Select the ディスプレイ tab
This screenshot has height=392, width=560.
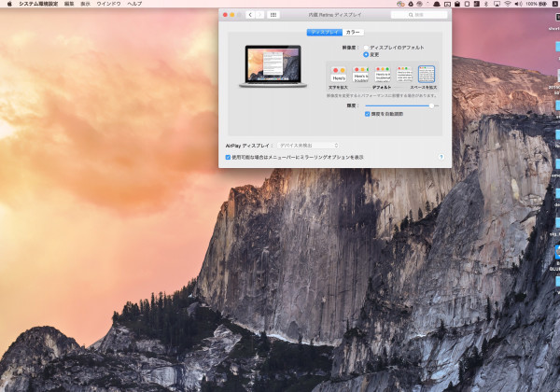coord(322,32)
